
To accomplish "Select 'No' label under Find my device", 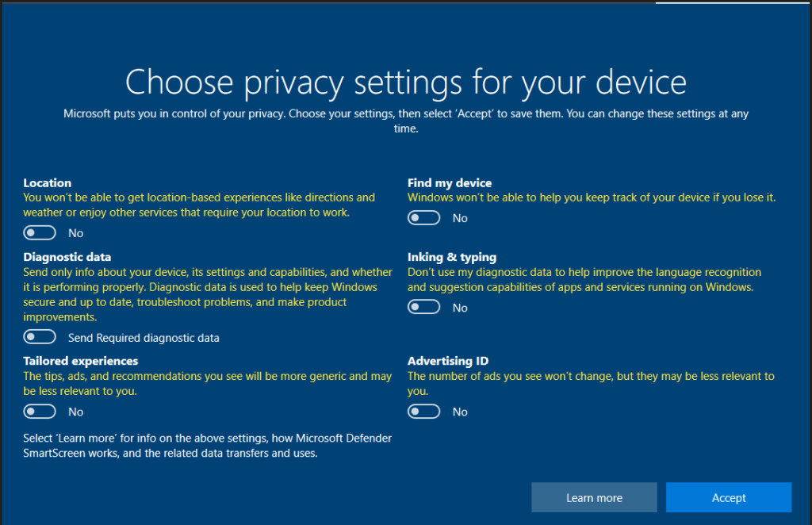I will point(460,219).
